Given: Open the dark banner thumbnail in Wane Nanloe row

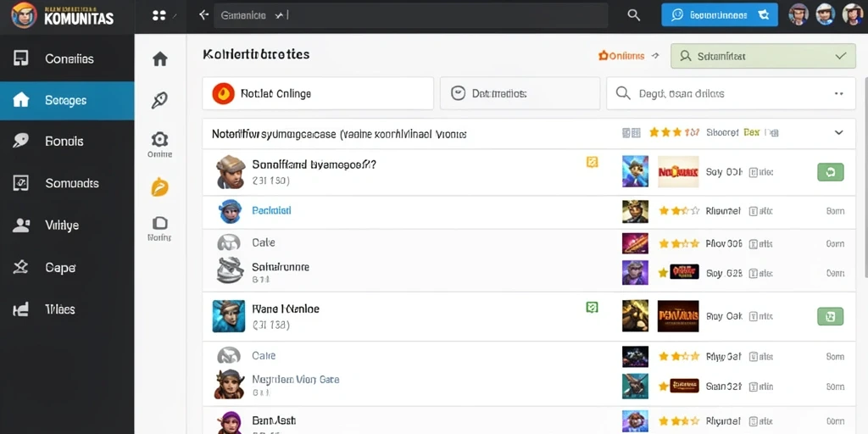Looking at the screenshot, I should tap(678, 316).
